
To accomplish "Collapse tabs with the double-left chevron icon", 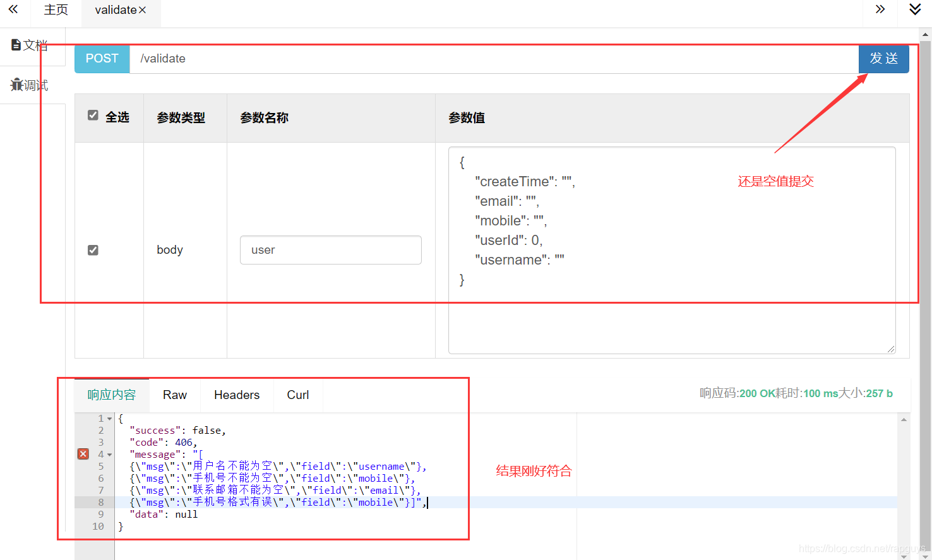I will (13, 9).
